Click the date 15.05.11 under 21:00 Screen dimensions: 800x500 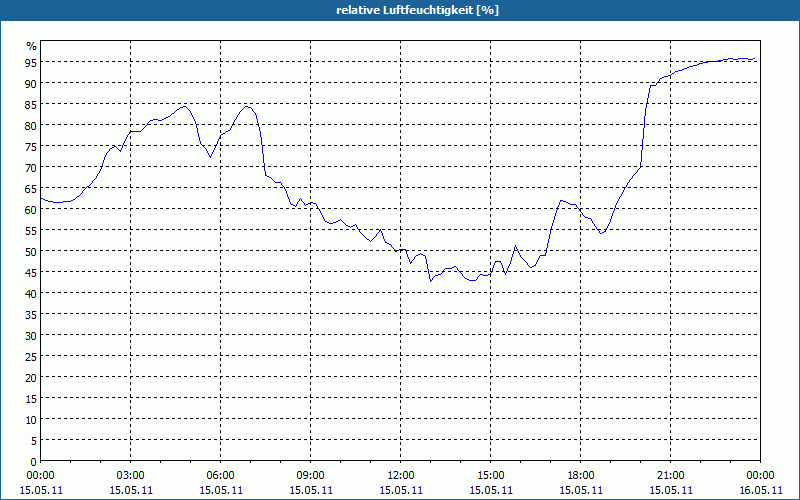point(670,490)
